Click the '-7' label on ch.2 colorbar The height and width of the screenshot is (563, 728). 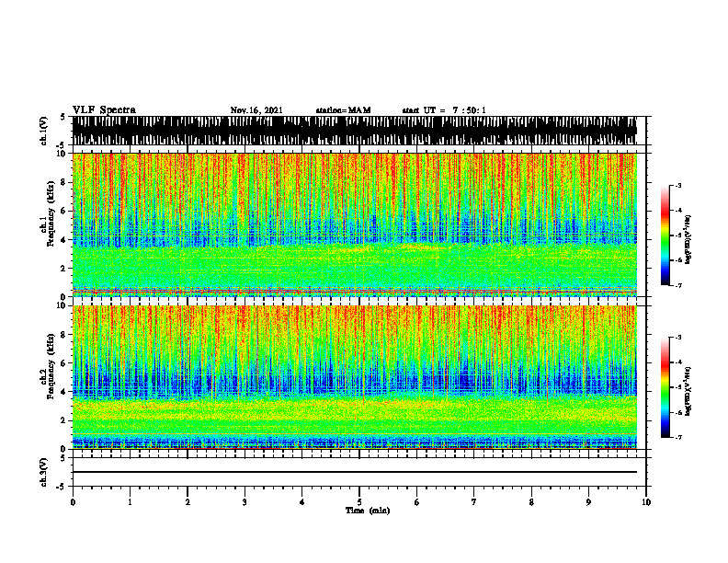pos(678,438)
